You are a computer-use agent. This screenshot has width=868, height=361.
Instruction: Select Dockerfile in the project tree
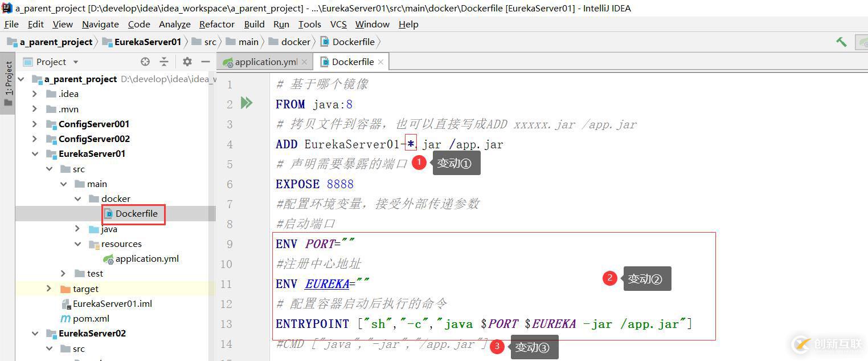pyautogui.click(x=136, y=213)
